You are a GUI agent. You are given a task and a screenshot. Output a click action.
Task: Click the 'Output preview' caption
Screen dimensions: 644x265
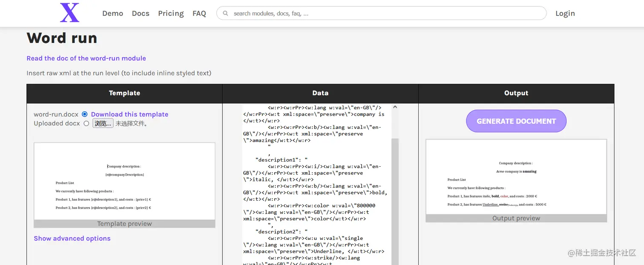pos(516,218)
